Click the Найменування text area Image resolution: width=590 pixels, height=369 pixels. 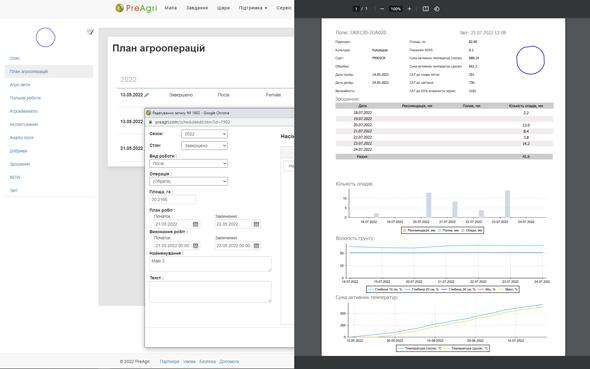pos(210,264)
